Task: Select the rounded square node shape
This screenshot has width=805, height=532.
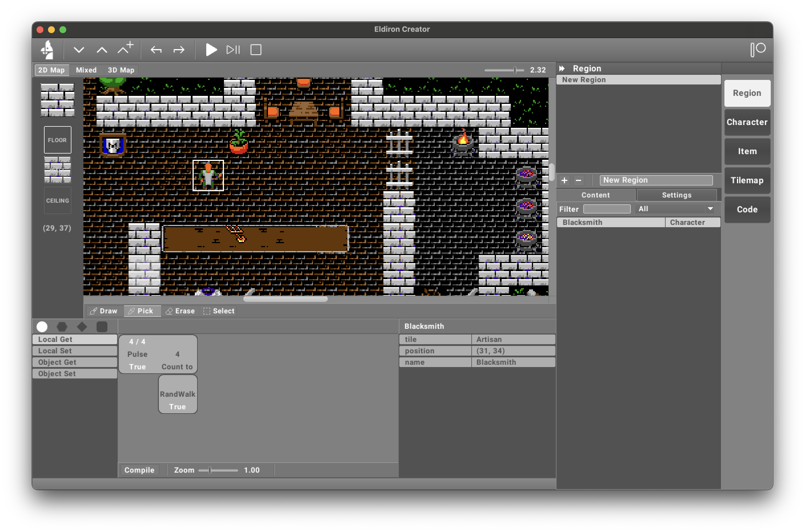Action: (102, 327)
